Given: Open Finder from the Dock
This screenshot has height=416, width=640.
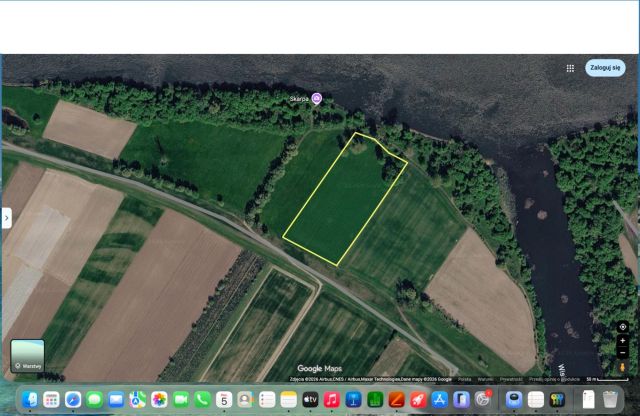Looking at the screenshot, I should 30,400.
